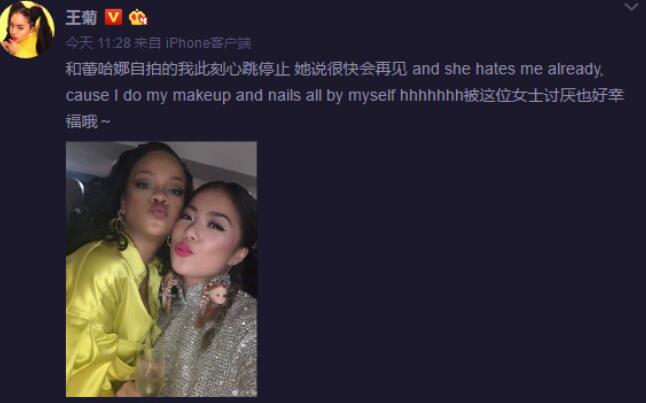646x403 pixels.
Task: Click the yellow satin shirt in photo
Action: click(110, 313)
